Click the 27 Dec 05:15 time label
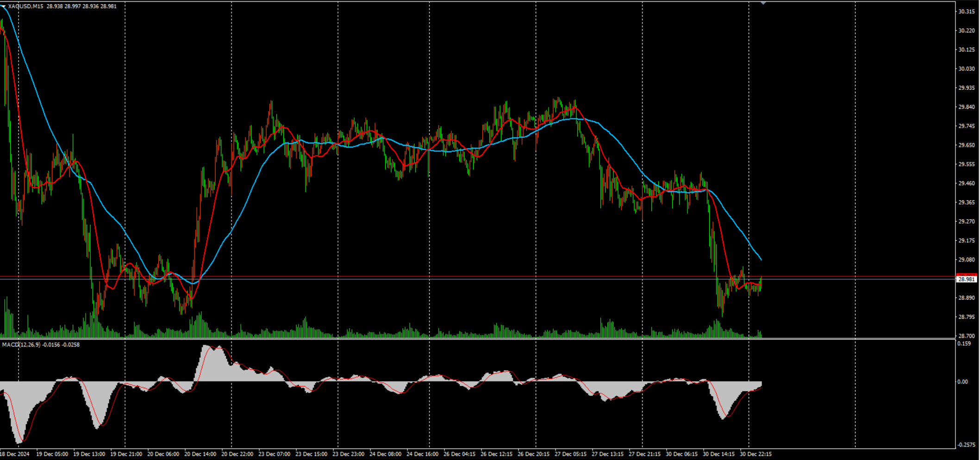Image resolution: width=980 pixels, height=460 pixels. click(x=570, y=454)
